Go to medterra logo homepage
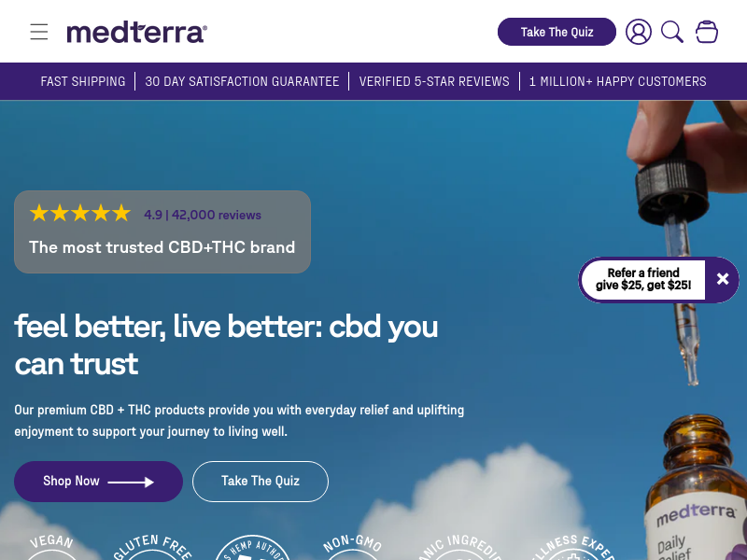This screenshot has width=747, height=560. click(136, 33)
